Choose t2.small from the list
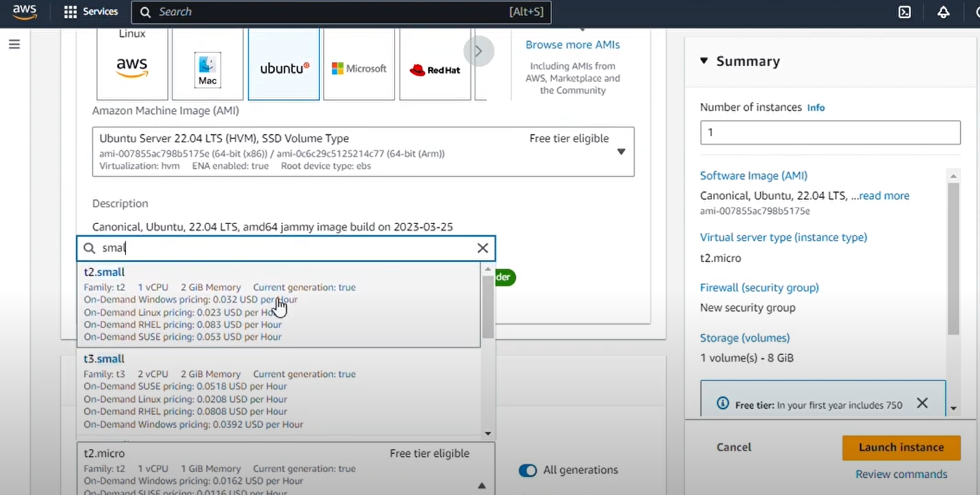Screen dimensions: 980x495 105,272
